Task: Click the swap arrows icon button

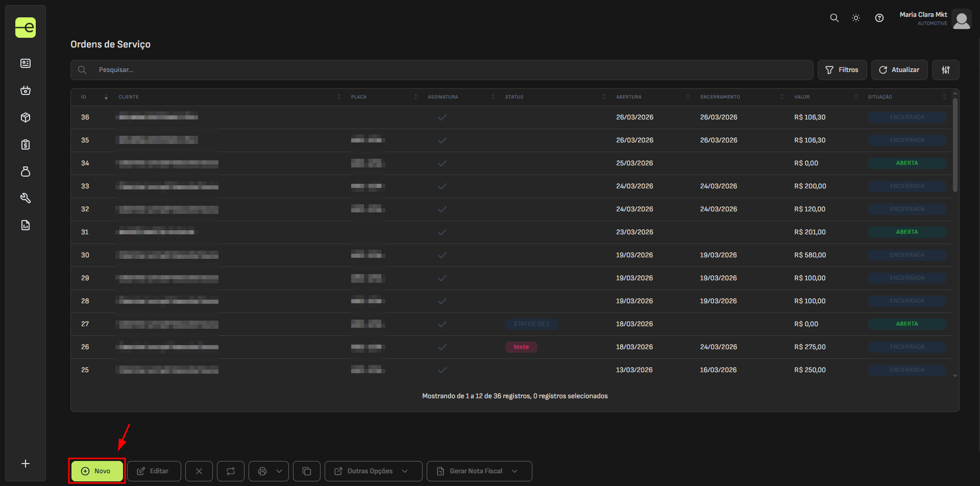Action: coord(231,471)
